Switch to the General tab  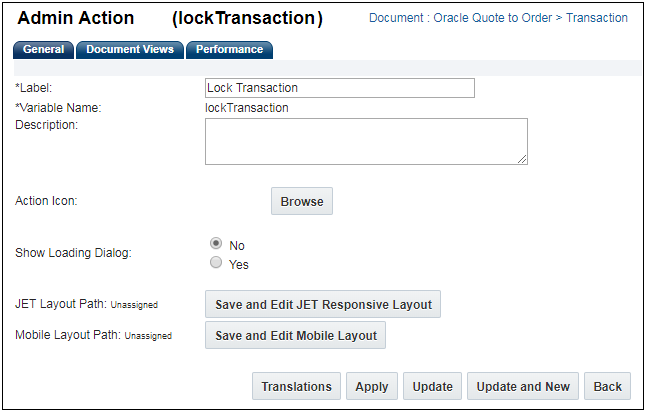(43, 49)
